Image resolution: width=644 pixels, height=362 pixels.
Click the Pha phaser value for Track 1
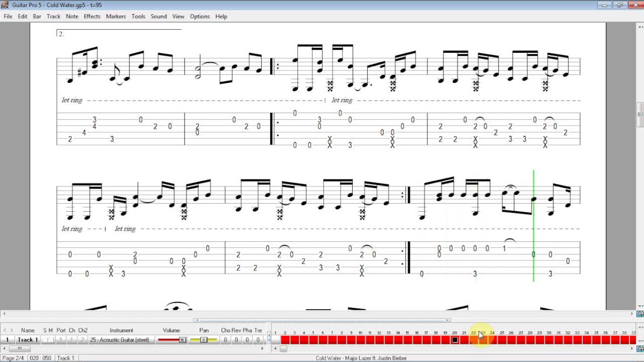click(x=247, y=340)
